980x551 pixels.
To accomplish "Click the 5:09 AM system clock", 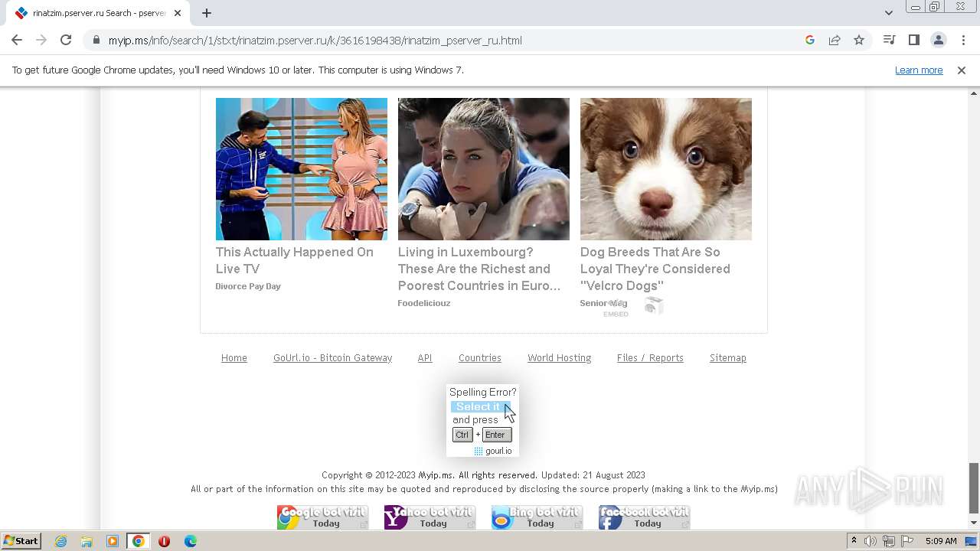I will [941, 541].
